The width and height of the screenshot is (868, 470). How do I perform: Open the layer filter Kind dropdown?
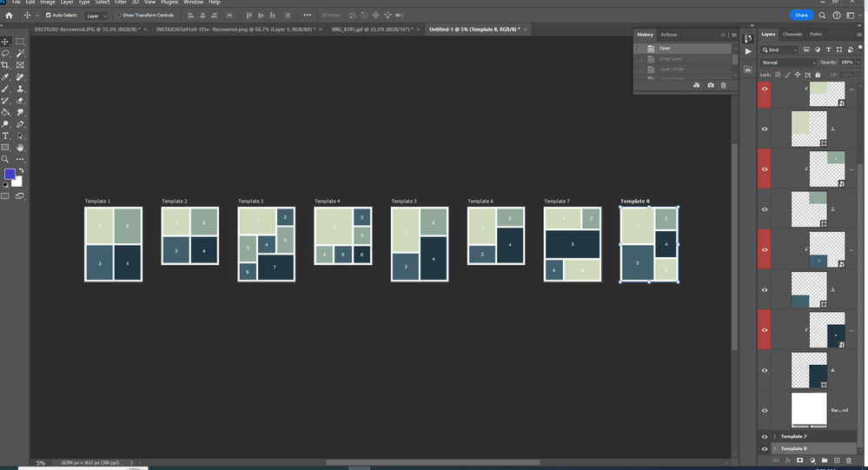tap(779, 50)
